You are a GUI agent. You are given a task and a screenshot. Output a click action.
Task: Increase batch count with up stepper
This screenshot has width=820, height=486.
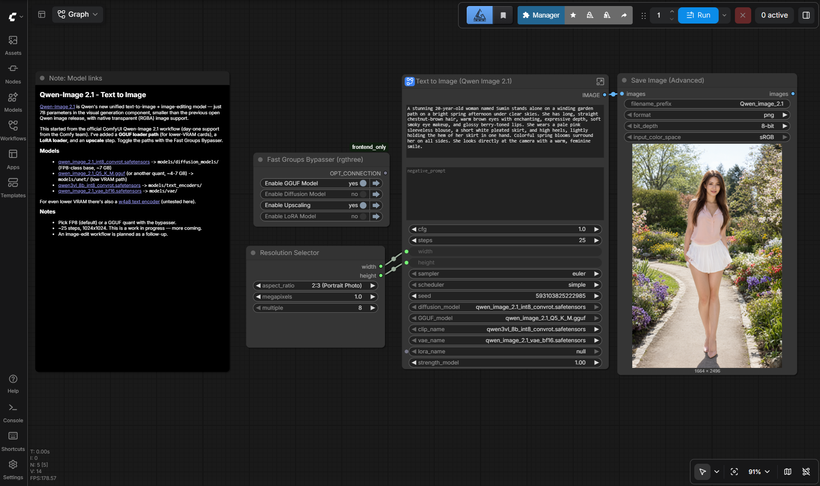tap(671, 12)
